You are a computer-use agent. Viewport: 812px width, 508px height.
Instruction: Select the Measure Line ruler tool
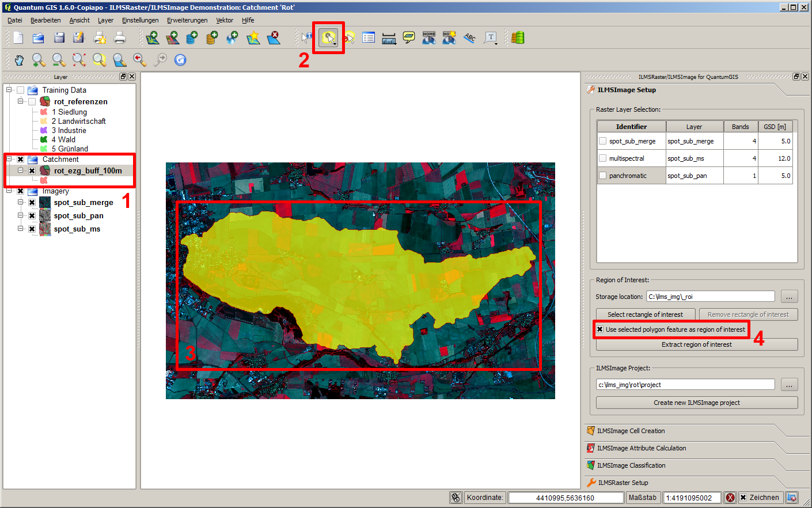click(389, 38)
